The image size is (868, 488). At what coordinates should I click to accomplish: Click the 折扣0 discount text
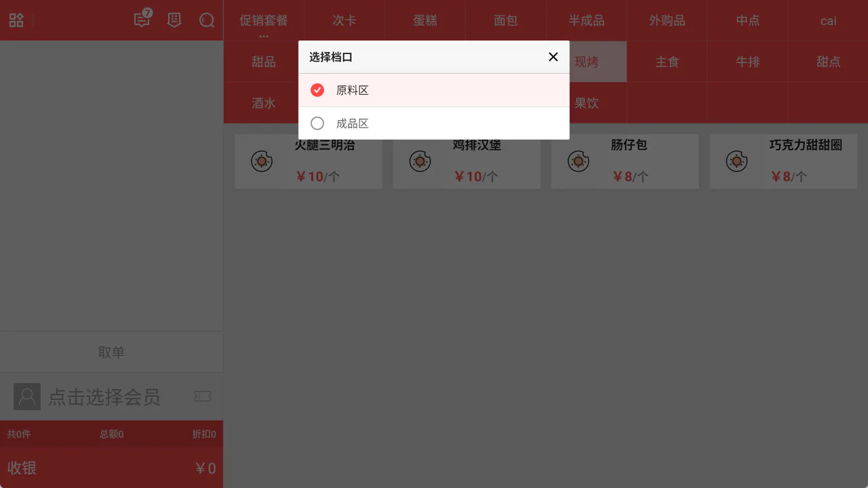pyautogui.click(x=204, y=434)
